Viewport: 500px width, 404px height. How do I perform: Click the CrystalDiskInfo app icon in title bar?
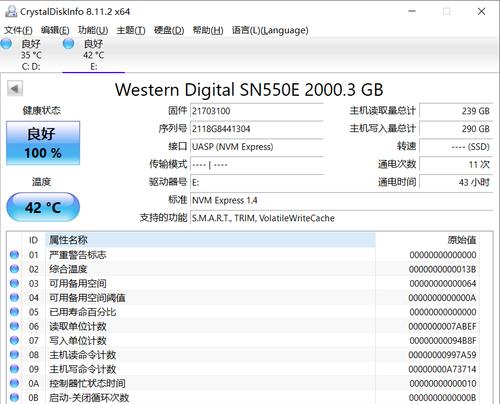(x=11, y=11)
